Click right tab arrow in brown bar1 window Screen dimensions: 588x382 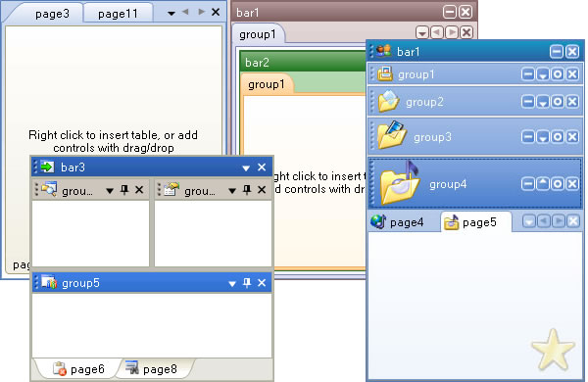452,32
